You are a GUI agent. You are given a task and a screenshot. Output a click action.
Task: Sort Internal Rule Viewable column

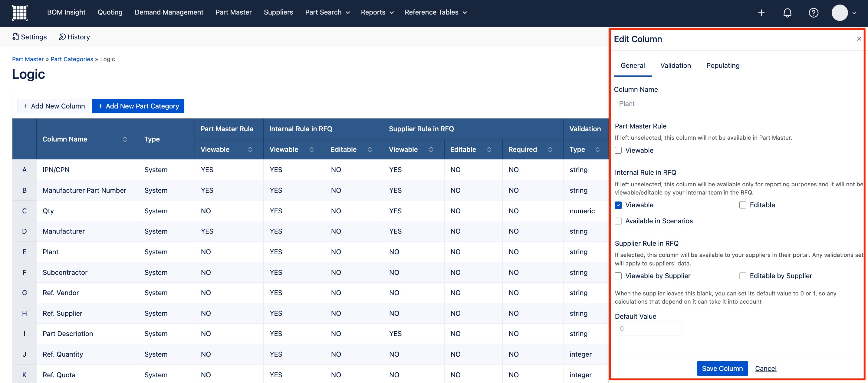[312, 149]
